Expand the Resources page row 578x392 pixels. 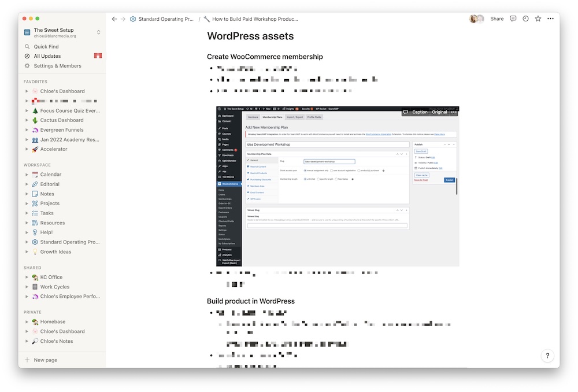pyautogui.click(x=27, y=223)
